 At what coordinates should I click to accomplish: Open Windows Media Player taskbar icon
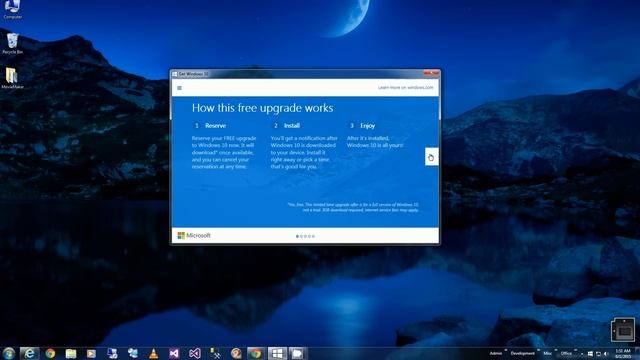[x=91, y=353]
